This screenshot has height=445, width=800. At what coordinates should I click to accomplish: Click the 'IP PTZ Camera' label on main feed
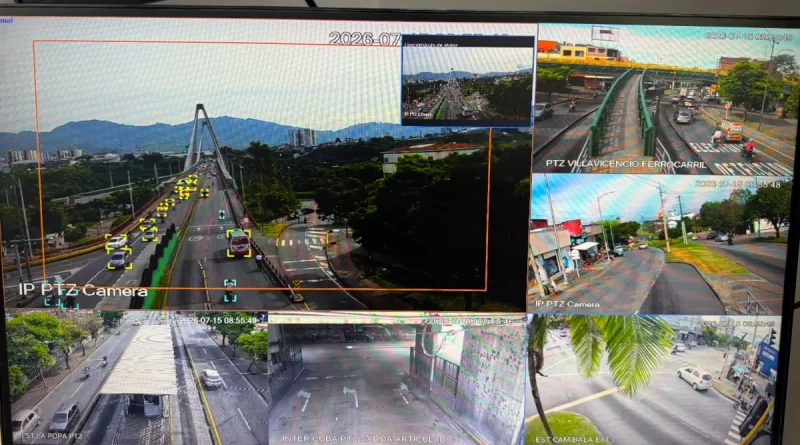(83, 291)
